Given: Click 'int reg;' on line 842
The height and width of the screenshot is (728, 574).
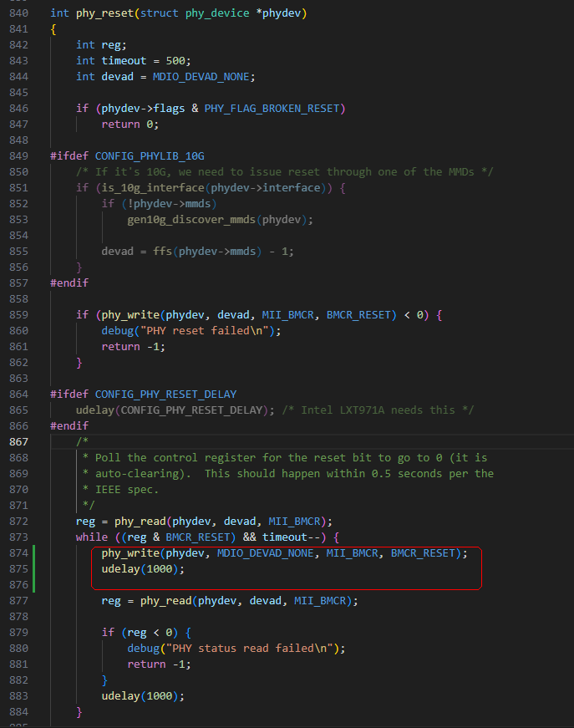Looking at the screenshot, I should (x=101, y=45).
